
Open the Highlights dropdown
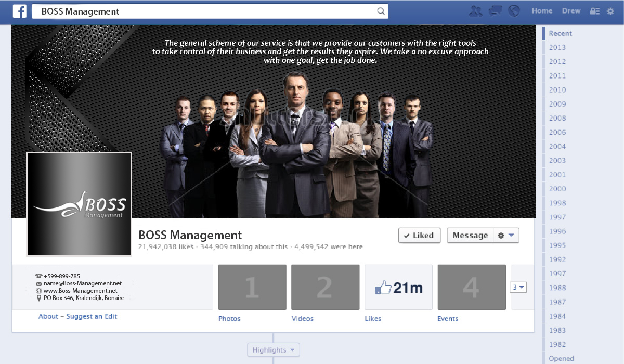pos(274,350)
